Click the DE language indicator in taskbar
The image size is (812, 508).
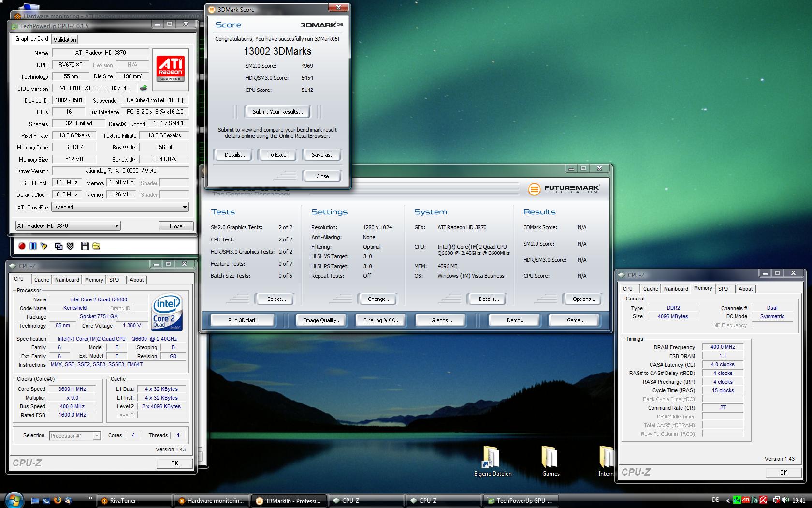coord(715,500)
